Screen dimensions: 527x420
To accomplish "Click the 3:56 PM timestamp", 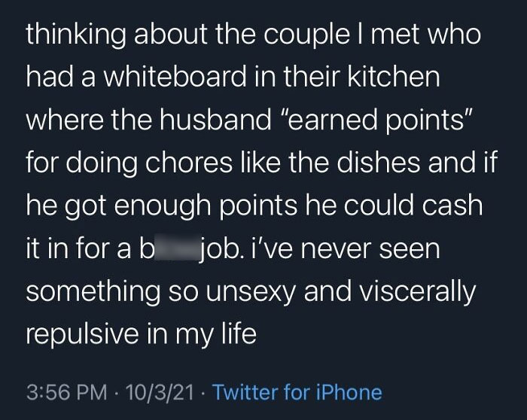I will coord(66,392).
